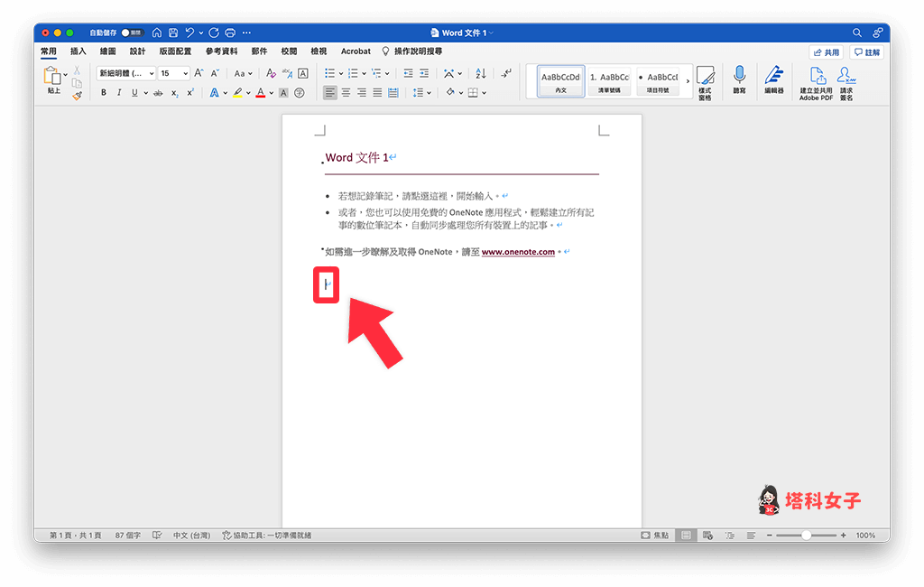Decrease font size with smaller A icon
924x587 pixels.
click(x=215, y=73)
